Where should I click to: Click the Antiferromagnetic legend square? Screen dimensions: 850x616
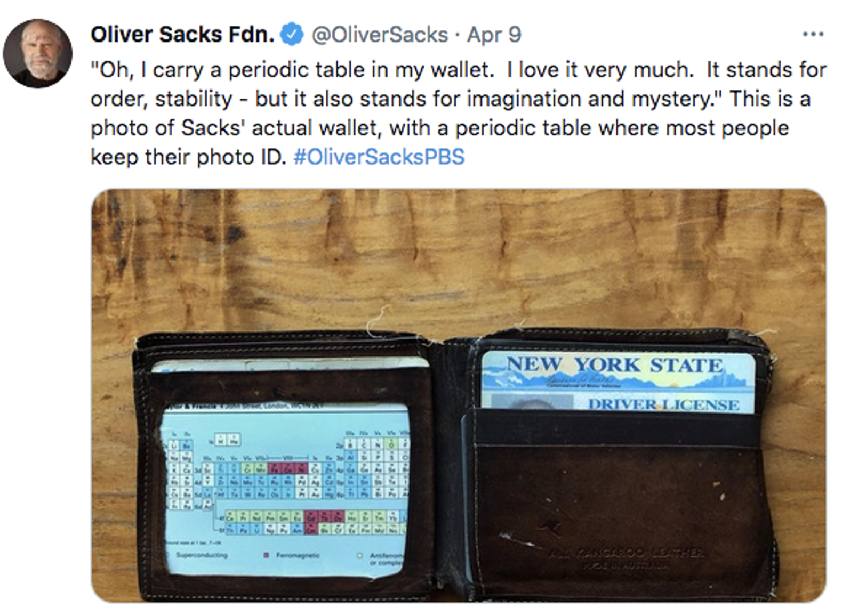point(360,556)
